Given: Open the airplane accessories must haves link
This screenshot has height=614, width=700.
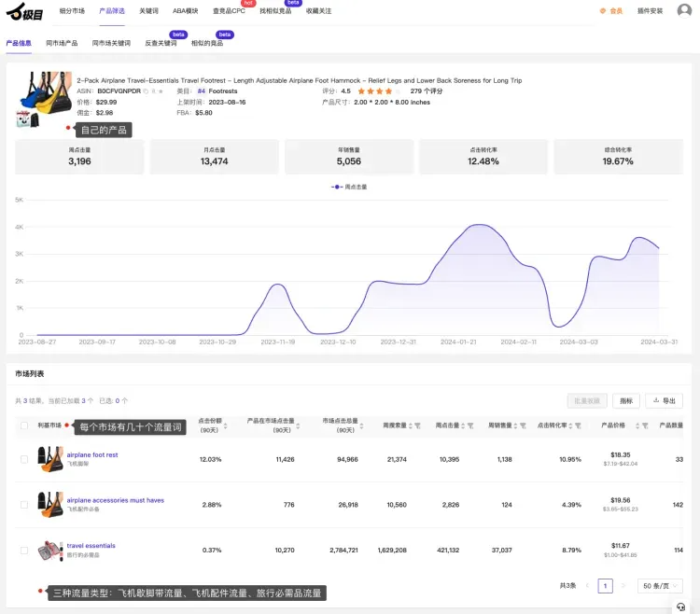Looking at the screenshot, I should click(x=115, y=500).
